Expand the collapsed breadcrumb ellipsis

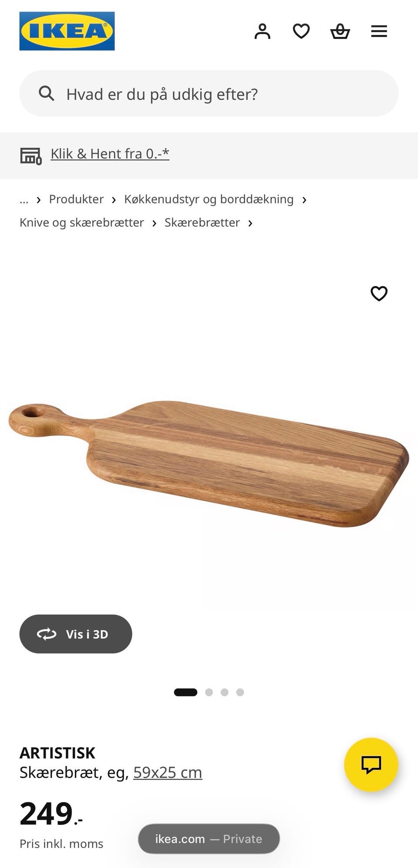click(24, 199)
